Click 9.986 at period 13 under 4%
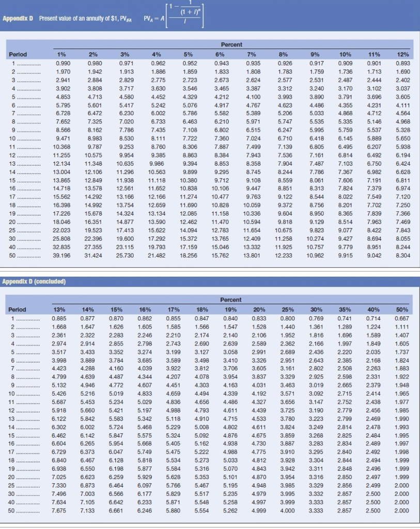This screenshot has height=529, width=420. click(157, 164)
